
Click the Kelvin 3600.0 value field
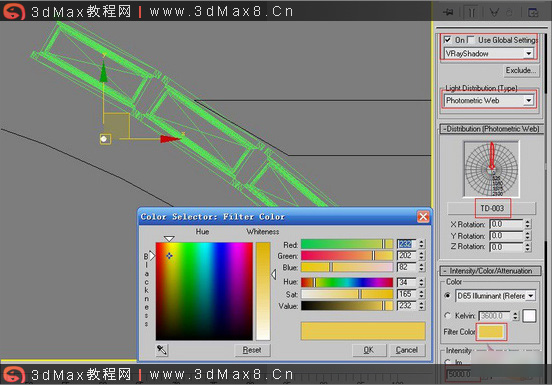pyautogui.click(x=495, y=316)
